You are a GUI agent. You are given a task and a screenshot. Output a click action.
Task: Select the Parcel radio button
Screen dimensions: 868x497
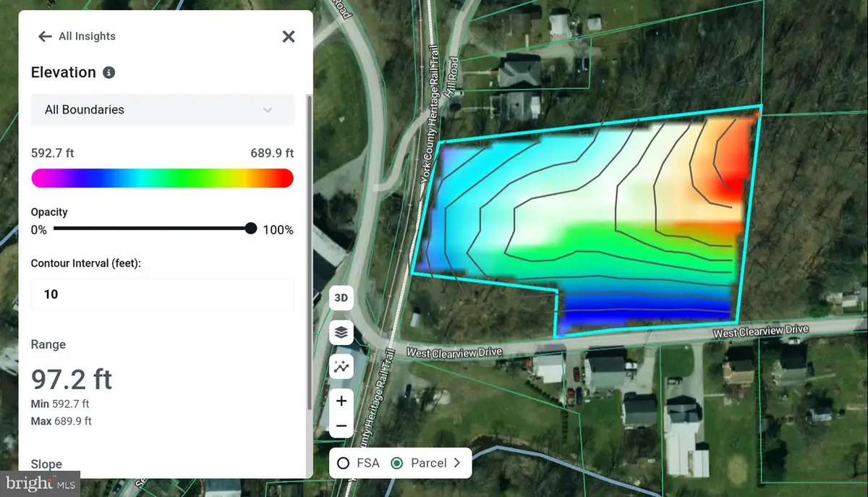[396, 463]
